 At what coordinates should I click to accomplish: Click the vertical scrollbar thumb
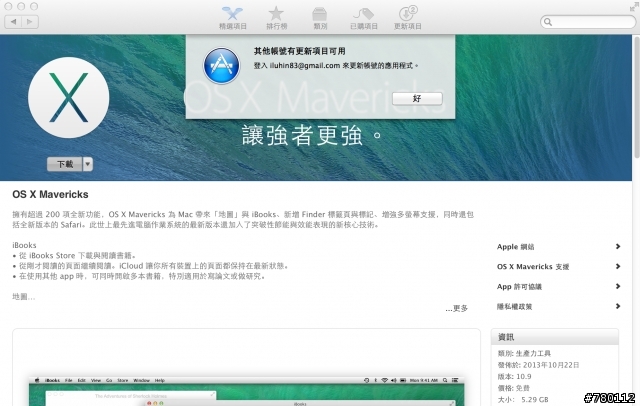click(636, 97)
